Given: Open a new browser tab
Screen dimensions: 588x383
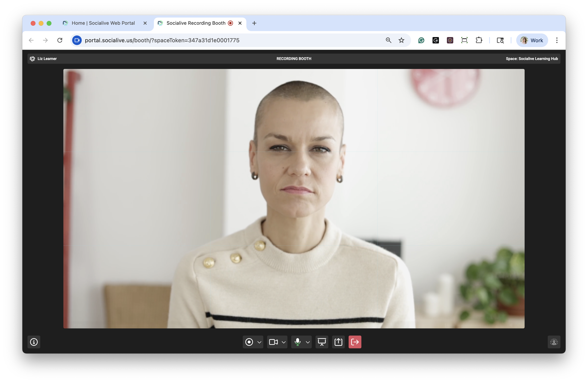Looking at the screenshot, I should (254, 23).
